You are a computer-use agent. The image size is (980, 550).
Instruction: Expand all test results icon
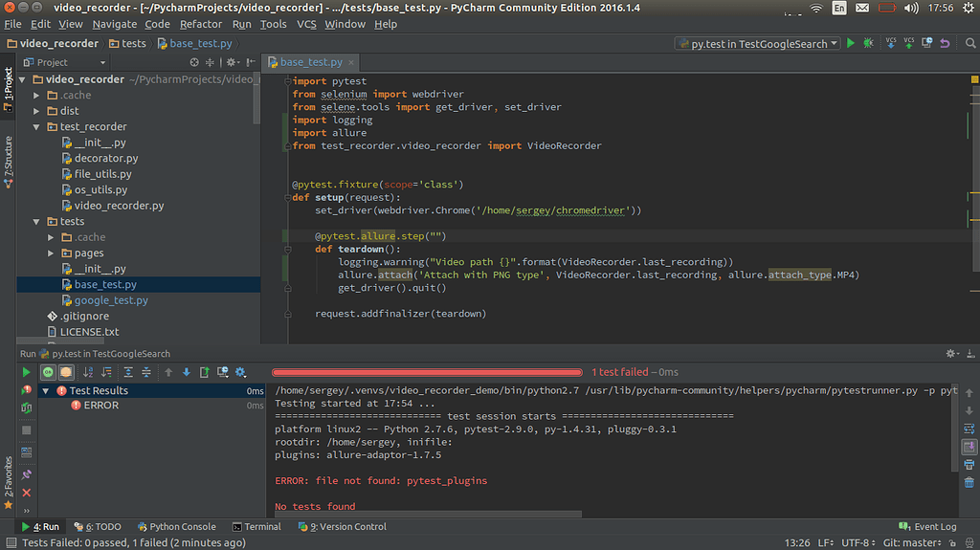(x=128, y=372)
